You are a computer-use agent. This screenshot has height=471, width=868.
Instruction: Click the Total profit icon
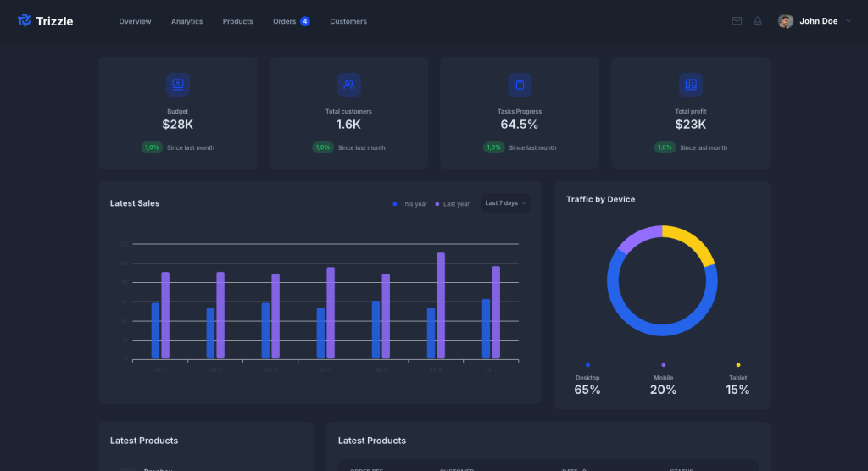point(691,85)
